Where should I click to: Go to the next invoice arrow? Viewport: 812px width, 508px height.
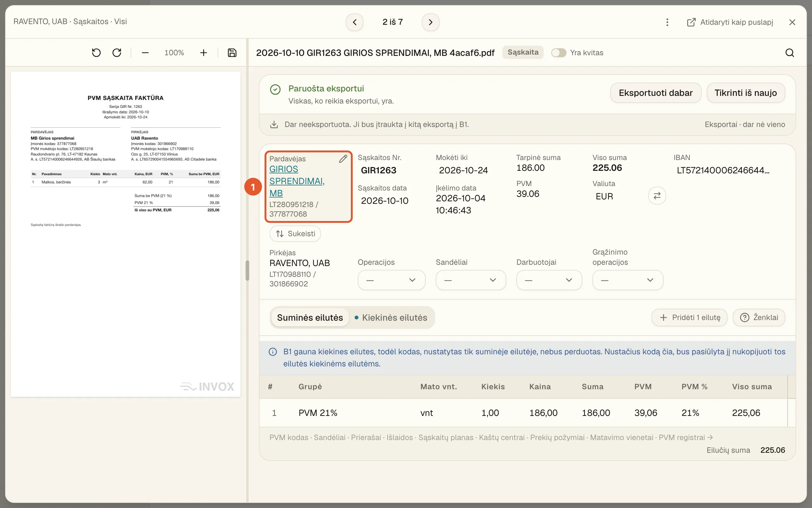point(430,22)
